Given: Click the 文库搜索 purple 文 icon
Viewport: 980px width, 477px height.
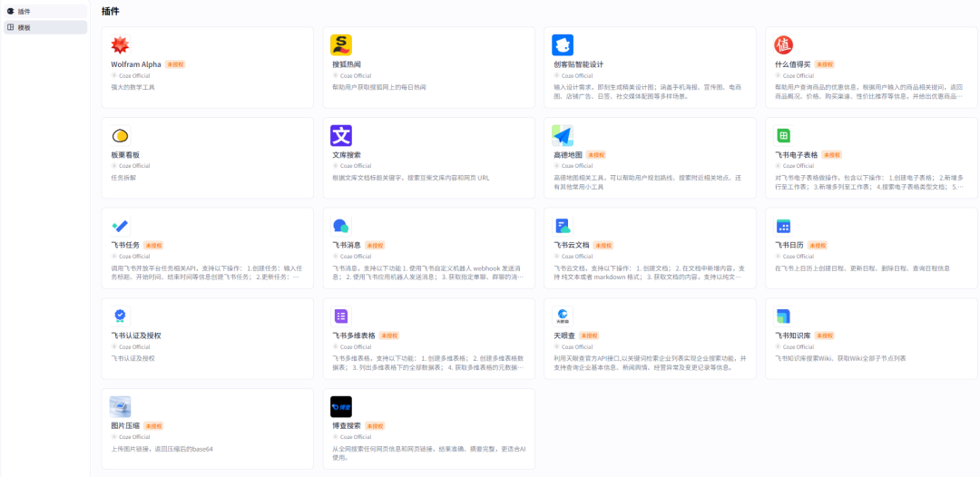Looking at the screenshot, I should pos(341,135).
